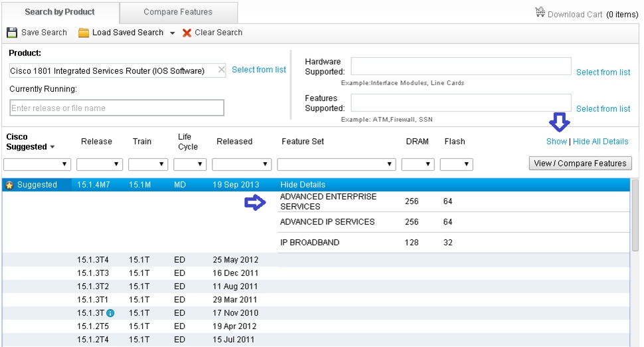Viewport: 644px width, 347px height.
Task: Open the Load Saved Search dropdown arrow
Action: (172, 33)
